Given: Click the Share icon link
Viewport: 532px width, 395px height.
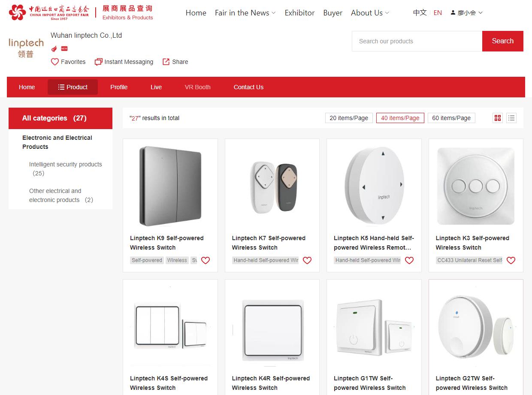Looking at the screenshot, I should (x=175, y=62).
